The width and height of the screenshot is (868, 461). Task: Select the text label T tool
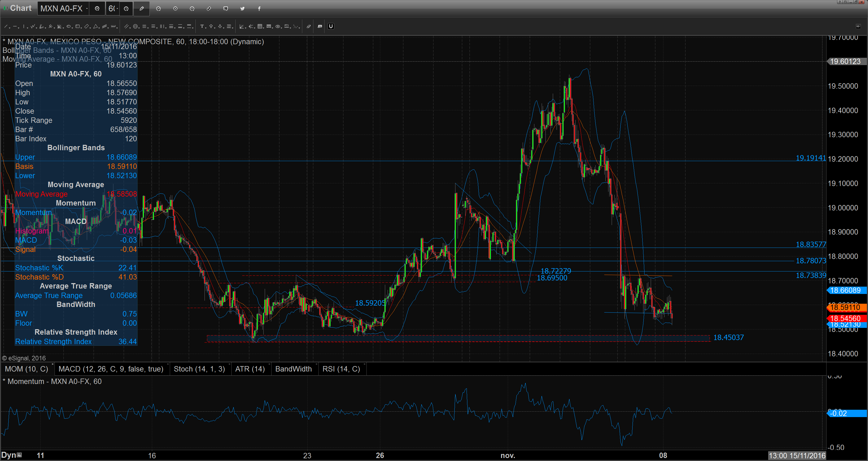point(202,26)
